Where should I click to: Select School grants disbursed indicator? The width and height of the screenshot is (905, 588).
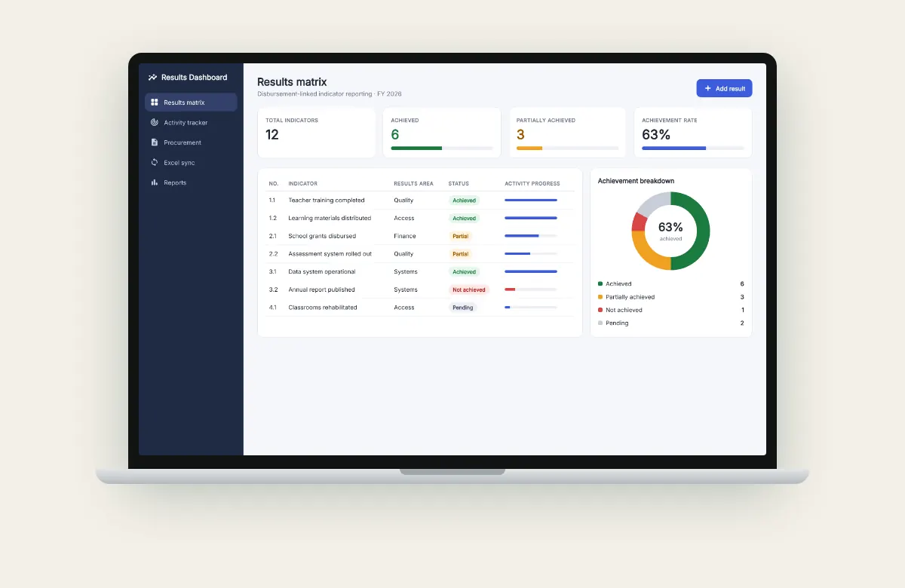322,236
